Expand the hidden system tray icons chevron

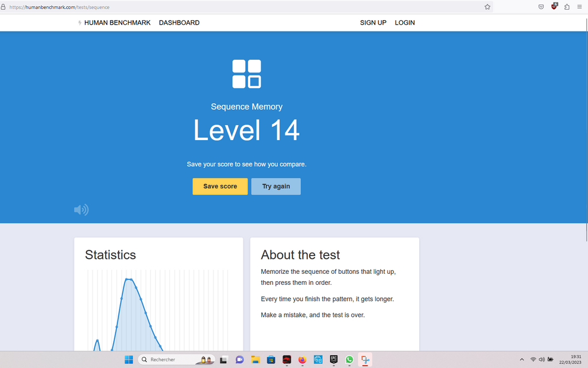point(521,359)
